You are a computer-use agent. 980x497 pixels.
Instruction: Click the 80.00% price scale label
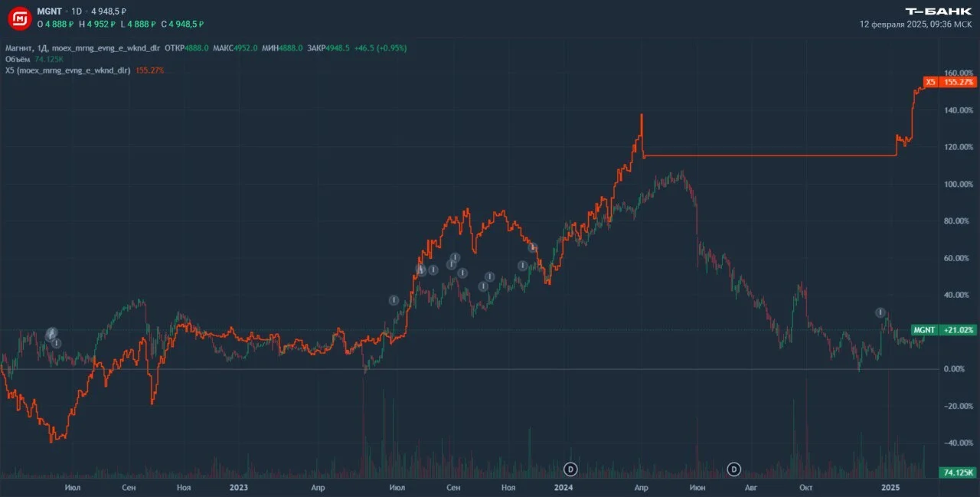click(x=958, y=221)
